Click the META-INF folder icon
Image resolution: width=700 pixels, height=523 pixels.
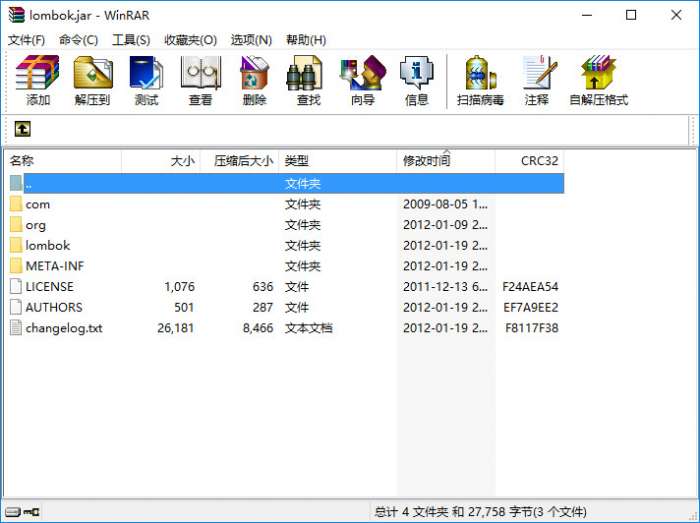16,266
